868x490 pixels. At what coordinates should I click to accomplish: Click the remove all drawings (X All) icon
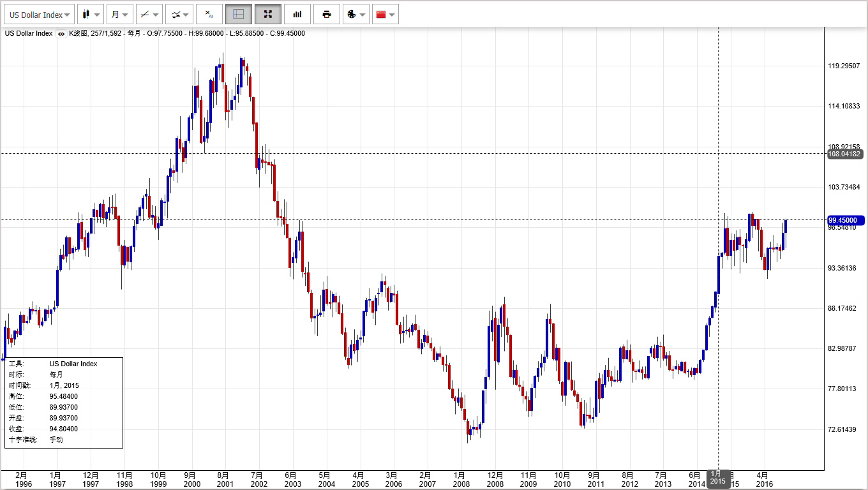pyautogui.click(x=209, y=14)
